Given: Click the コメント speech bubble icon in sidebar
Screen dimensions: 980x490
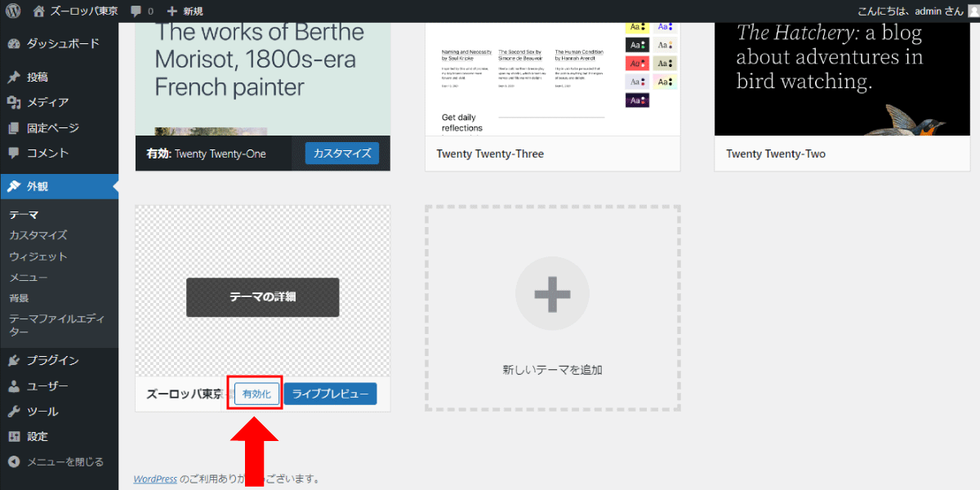Looking at the screenshot, I should [x=14, y=153].
